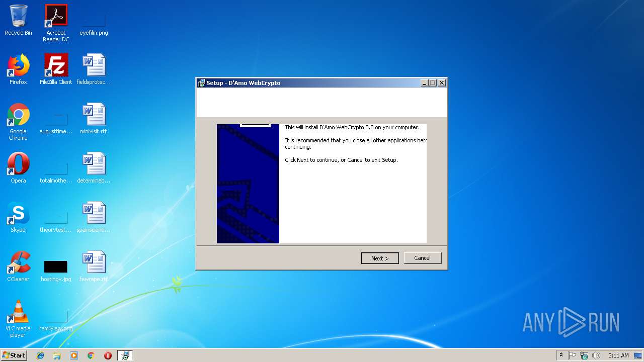Viewport: 644px width, 362px height.
Task: Open Firefox desktop shortcut
Action: [x=18, y=69]
